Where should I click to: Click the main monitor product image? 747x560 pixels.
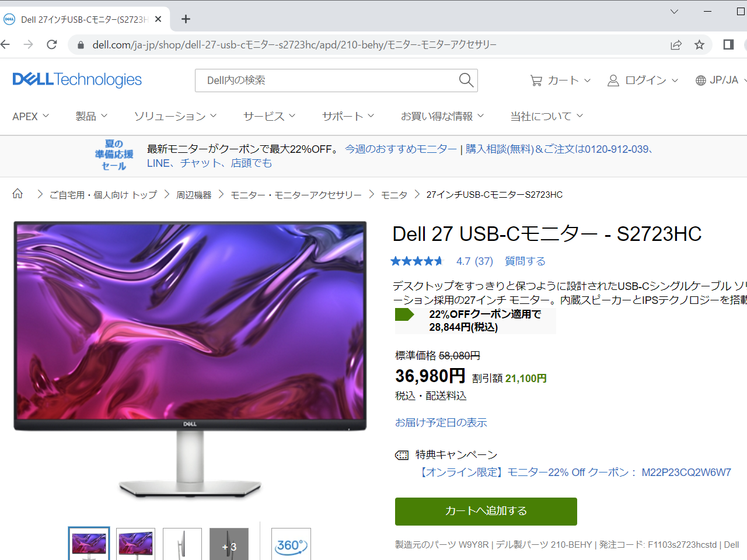pos(190,360)
